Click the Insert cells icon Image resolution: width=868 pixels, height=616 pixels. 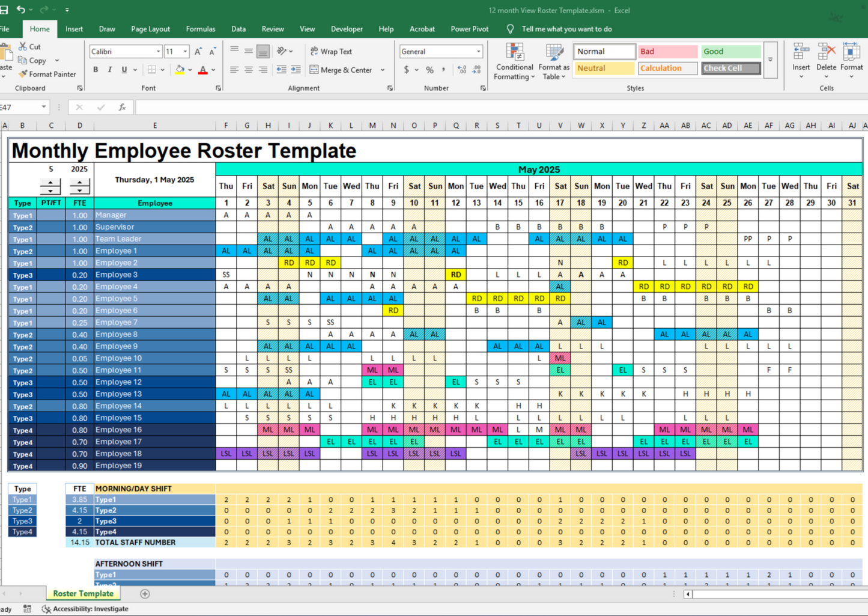[x=801, y=53]
